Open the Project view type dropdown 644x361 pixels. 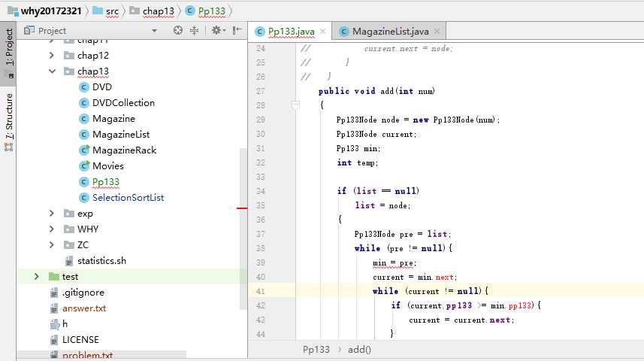tap(154, 31)
